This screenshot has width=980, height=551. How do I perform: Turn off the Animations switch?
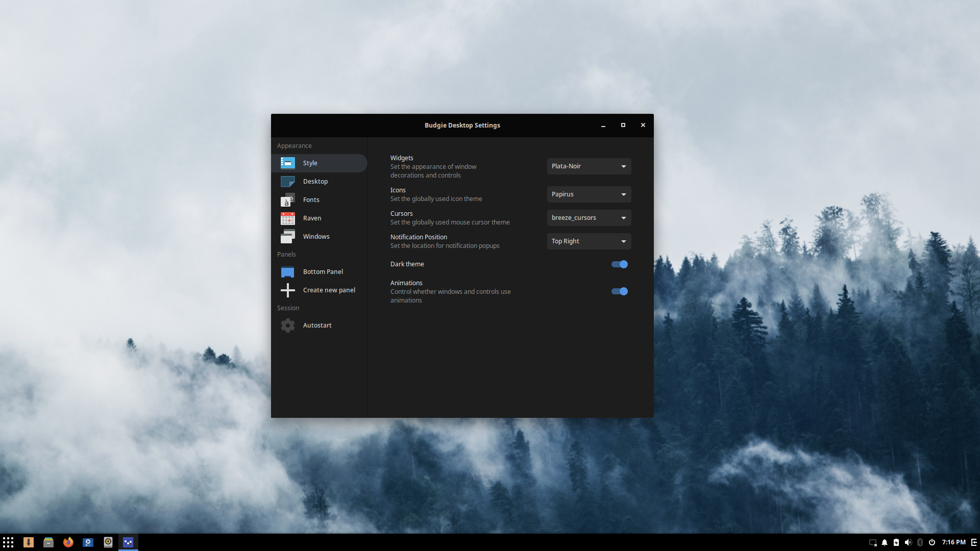(x=620, y=291)
